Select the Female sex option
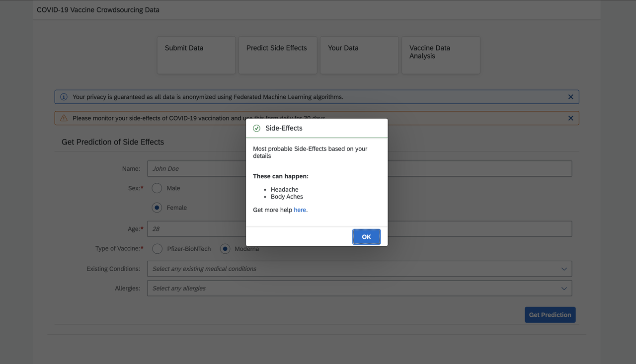636x364 pixels. tap(157, 207)
